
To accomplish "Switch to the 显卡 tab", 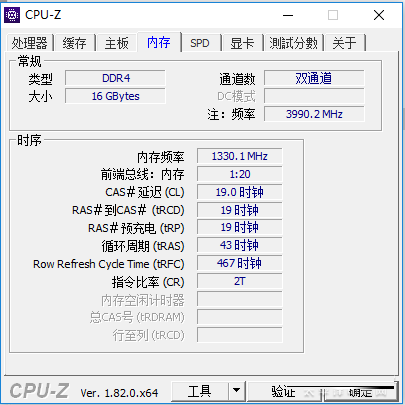I will 242,43.
